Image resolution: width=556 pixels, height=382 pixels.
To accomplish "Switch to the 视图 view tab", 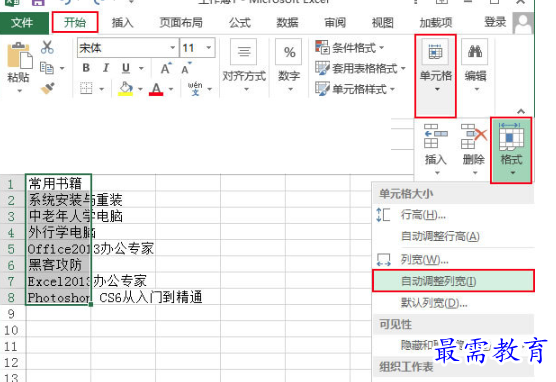I will (383, 23).
